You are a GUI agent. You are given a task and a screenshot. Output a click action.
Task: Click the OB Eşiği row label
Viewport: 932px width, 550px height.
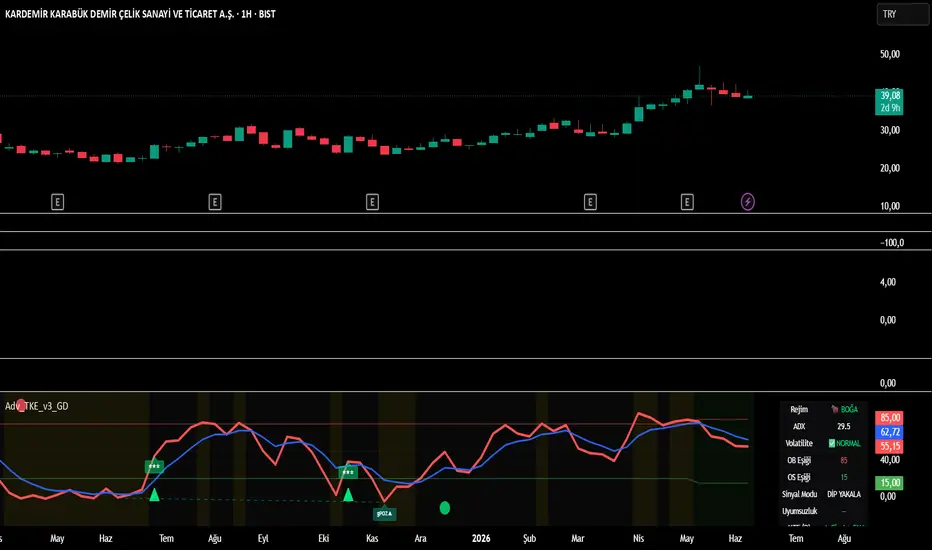coord(799,461)
